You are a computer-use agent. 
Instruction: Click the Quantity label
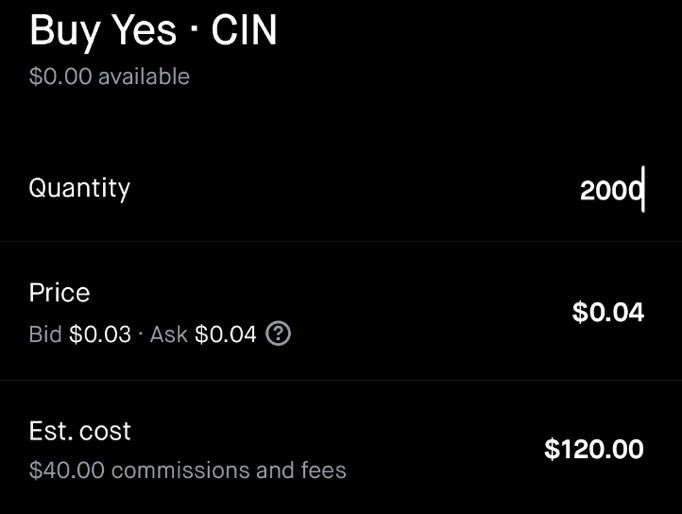coord(79,188)
